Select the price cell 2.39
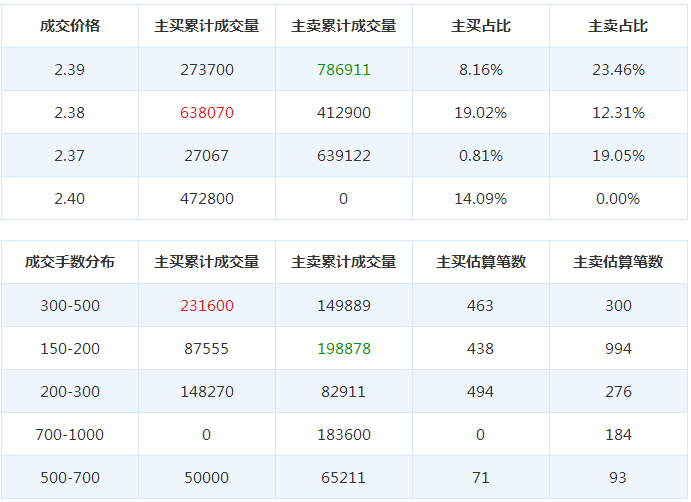This screenshot has width=691, height=502. [70, 70]
